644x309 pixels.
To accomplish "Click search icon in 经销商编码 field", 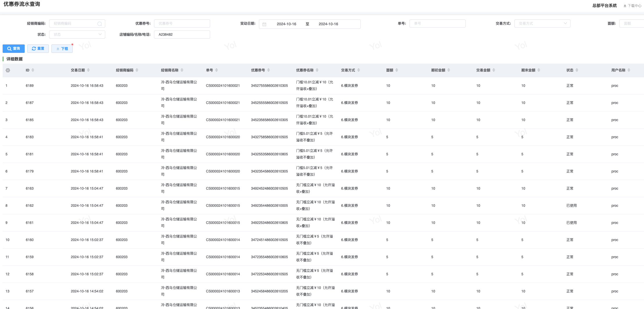I will (x=99, y=24).
